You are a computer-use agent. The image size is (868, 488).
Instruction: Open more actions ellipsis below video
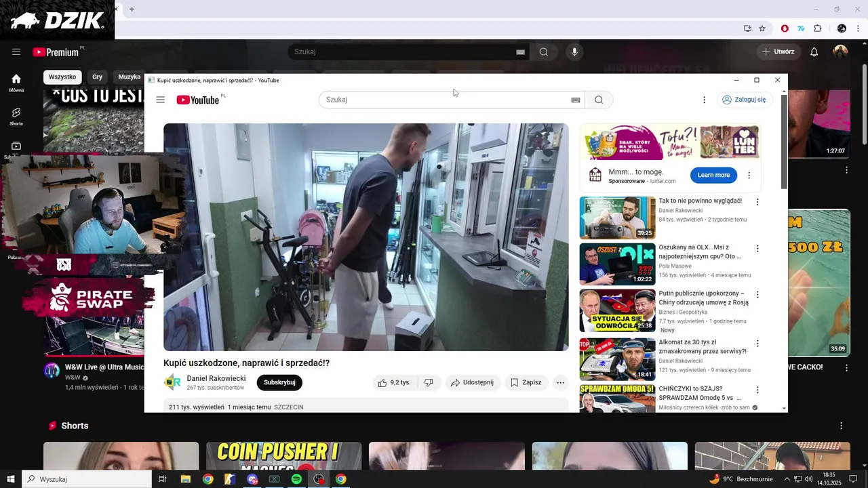click(560, 382)
